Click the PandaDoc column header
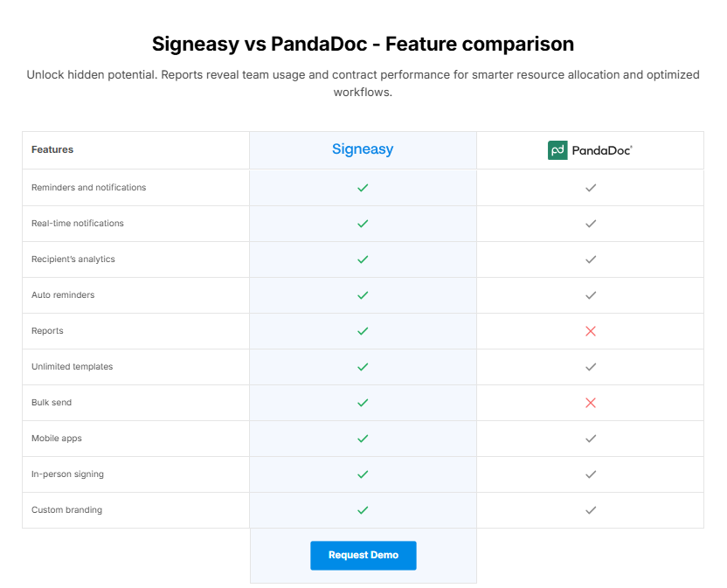This screenshot has width=727, height=588. (x=590, y=149)
